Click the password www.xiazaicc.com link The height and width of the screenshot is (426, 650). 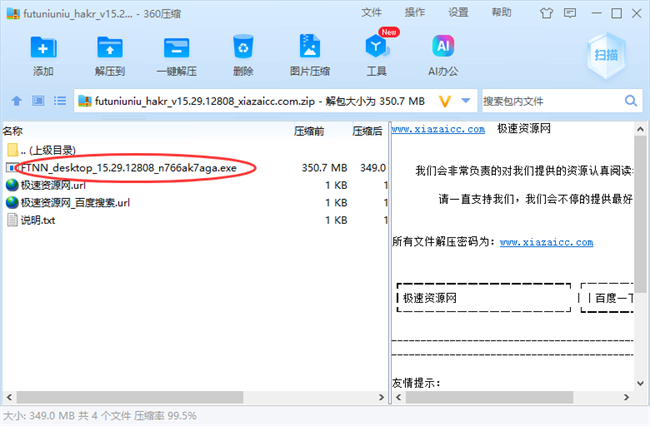point(546,242)
